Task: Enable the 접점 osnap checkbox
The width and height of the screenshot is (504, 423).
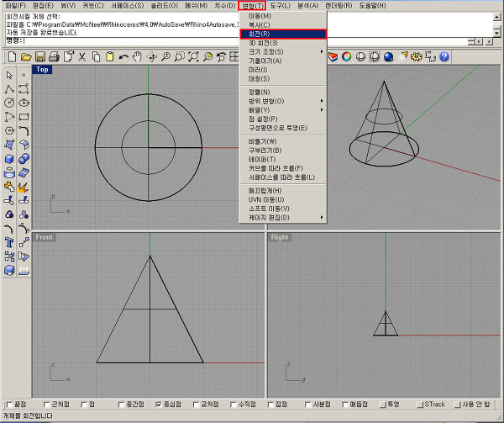Action: tap(270, 404)
